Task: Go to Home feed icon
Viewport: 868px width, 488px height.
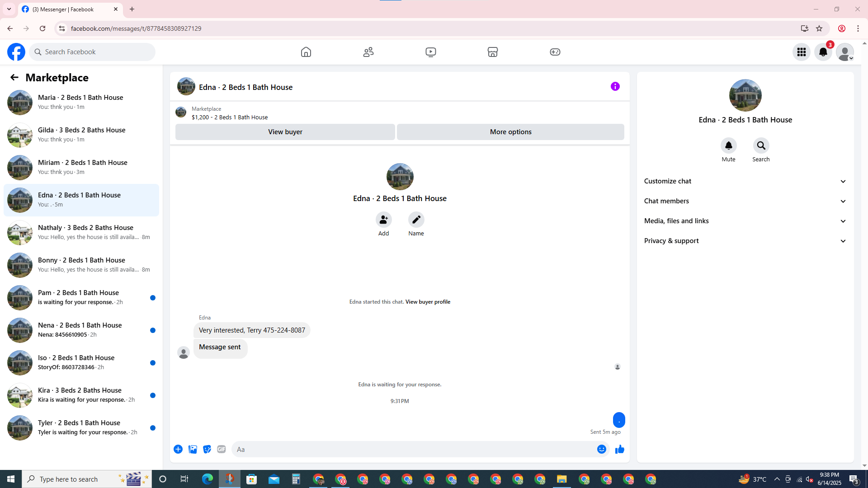Action: click(x=306, y=52)
